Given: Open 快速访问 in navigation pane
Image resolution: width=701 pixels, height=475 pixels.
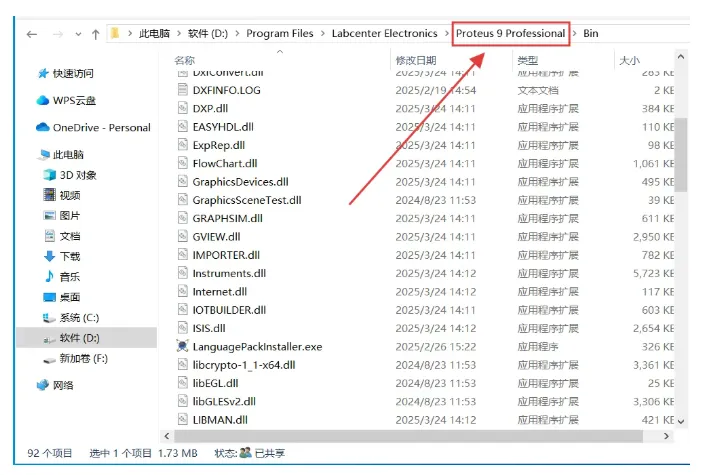Looking at the screenshot, I should [x=73, y=73].
